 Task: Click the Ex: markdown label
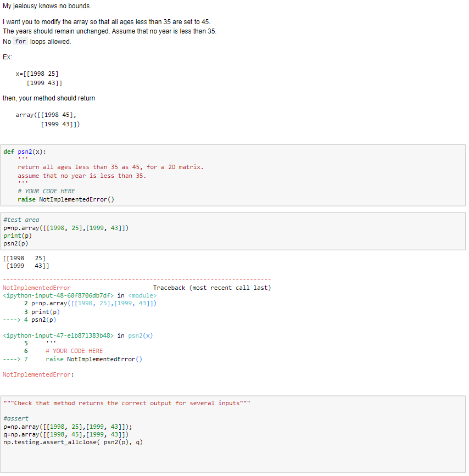[6, 57]
